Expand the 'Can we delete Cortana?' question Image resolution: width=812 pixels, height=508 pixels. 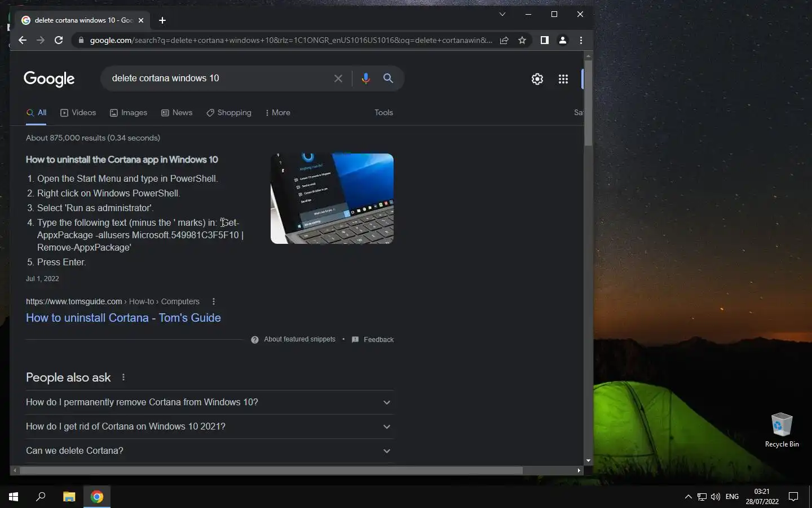pyautogui.click(x=210, y=451)
